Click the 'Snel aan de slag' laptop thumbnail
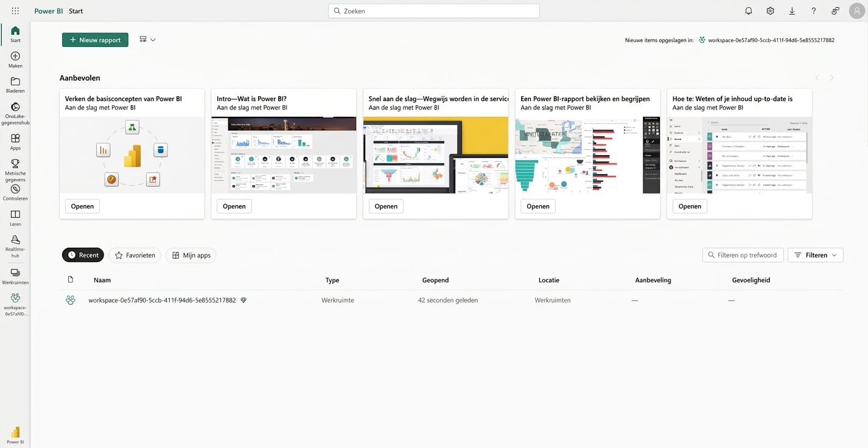The height and width of the screenshot is (448, 868). [436, 155]
